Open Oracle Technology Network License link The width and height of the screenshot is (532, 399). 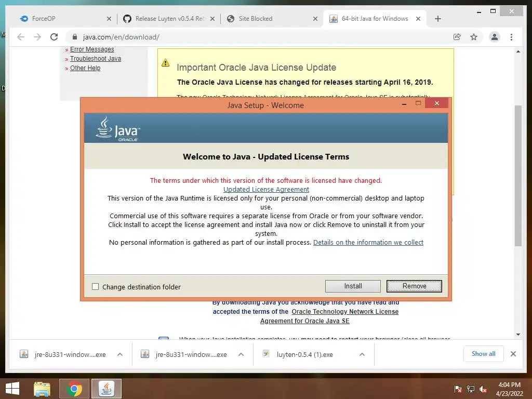pos(345,312)
